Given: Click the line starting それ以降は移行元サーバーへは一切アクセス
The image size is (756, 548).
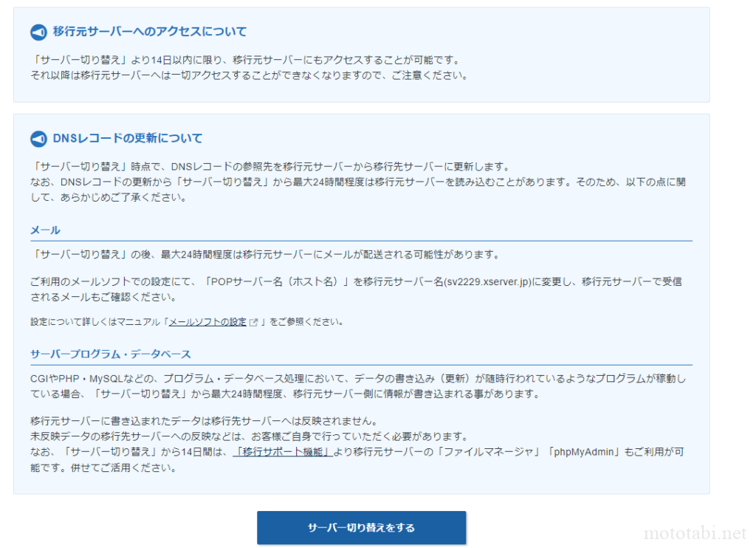Looking at the screenshot, I should pyautogui.click(x=250, y=75).
